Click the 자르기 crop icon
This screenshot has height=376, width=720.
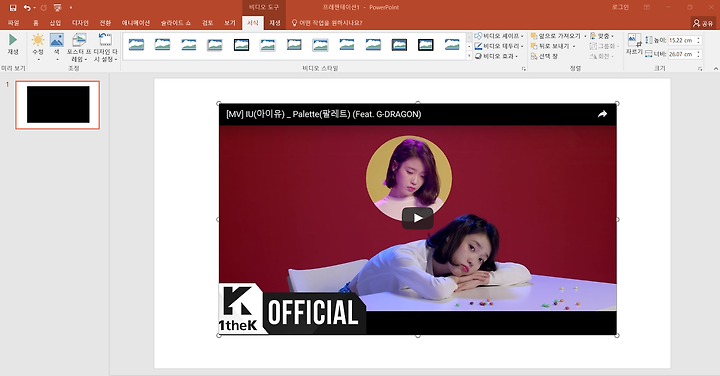634,40
